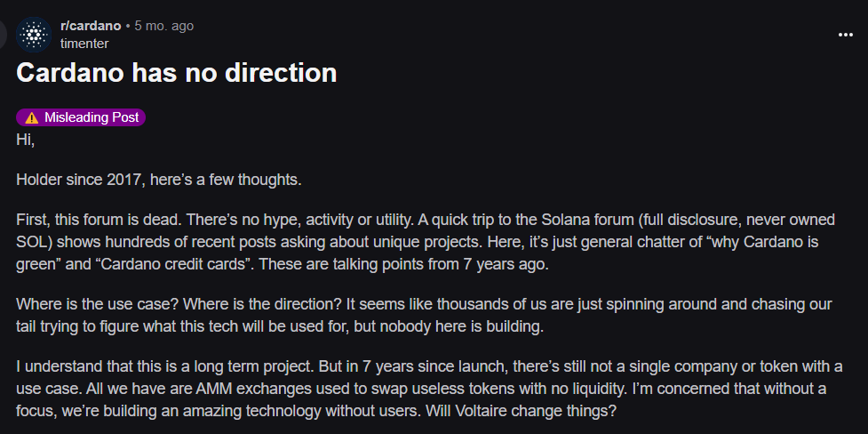Screen dimensions: 868x434
Task: Click the 'Hi,' greeting line
Action: [x=26, y=141]
